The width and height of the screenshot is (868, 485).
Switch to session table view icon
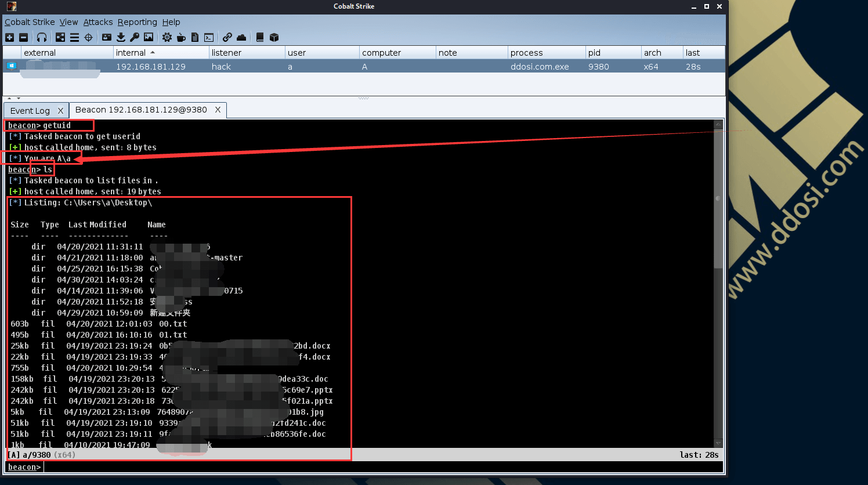(74, 37)
